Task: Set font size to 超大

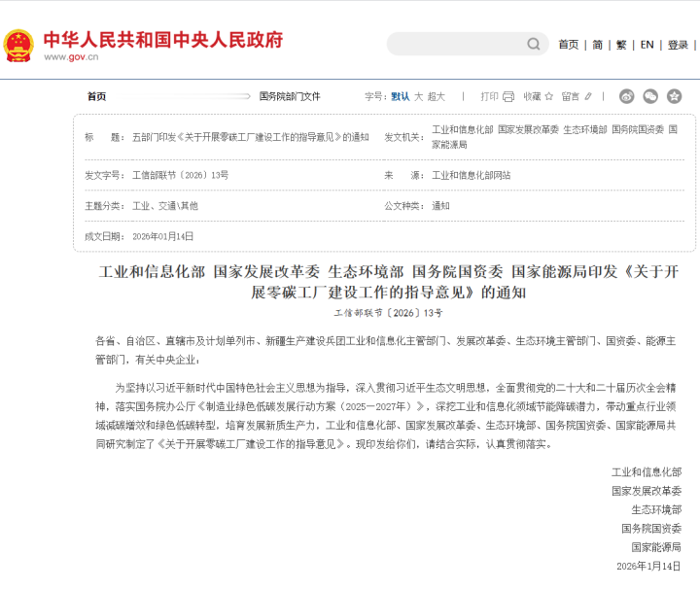Action: pyautogui.click(x=436, y=96)
